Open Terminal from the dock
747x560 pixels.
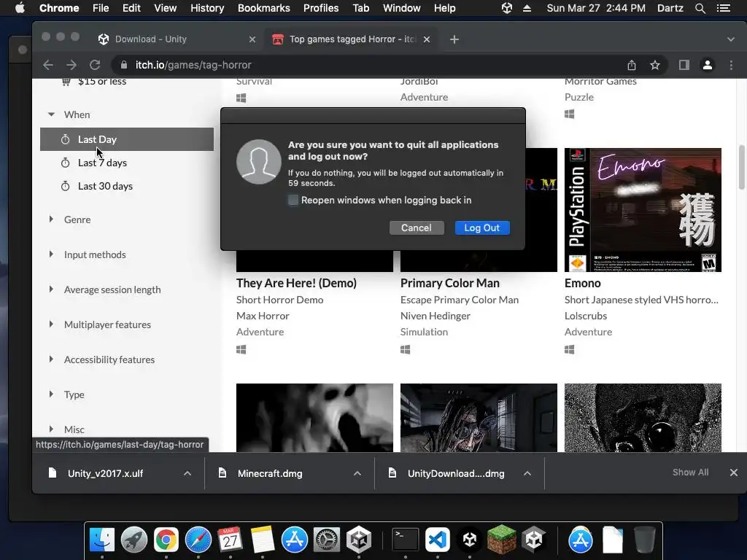[x=406, y=540]
